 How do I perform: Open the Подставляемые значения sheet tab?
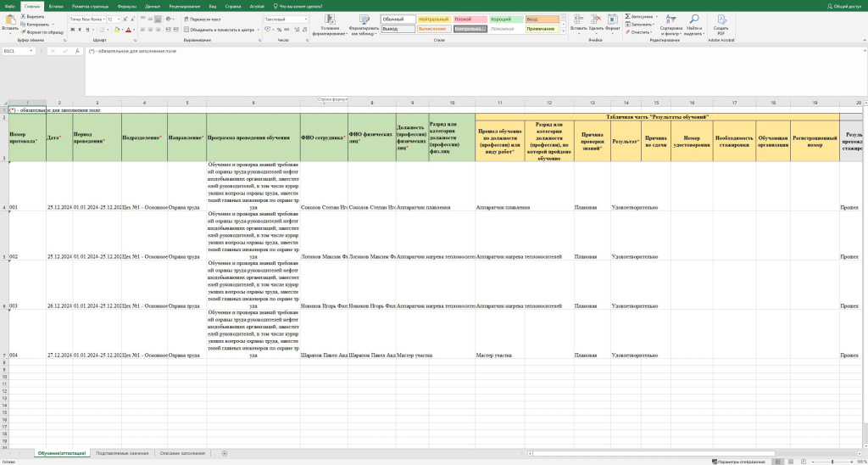[x=122, y=453]
